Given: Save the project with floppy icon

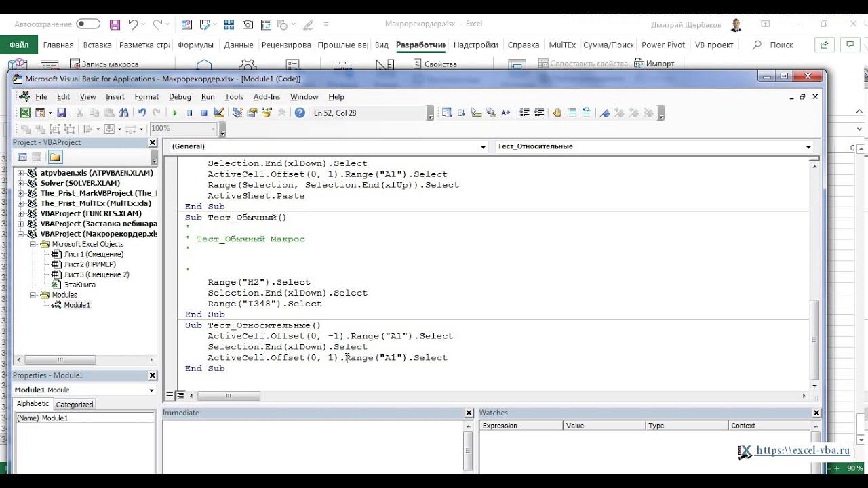Looking at the screenshot, I should [62, 113].
